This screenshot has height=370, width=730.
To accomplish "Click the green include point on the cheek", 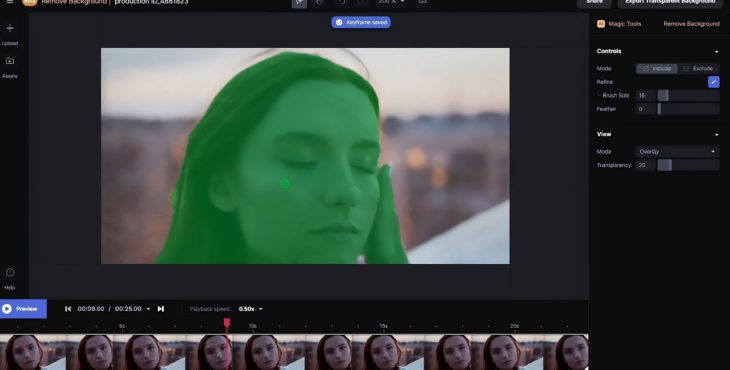I will point(284,184).
